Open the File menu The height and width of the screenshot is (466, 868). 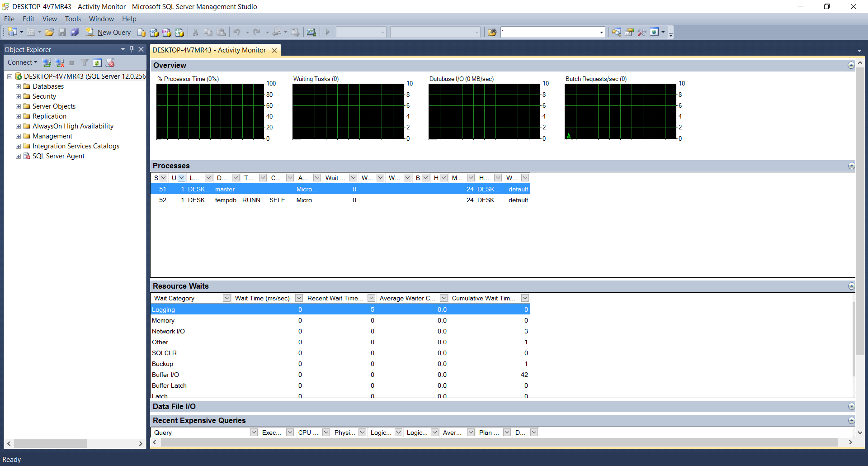9,19
